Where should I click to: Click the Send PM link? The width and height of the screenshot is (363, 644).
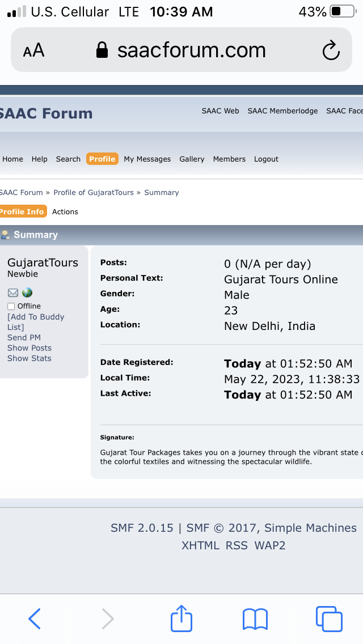[24, 337]
